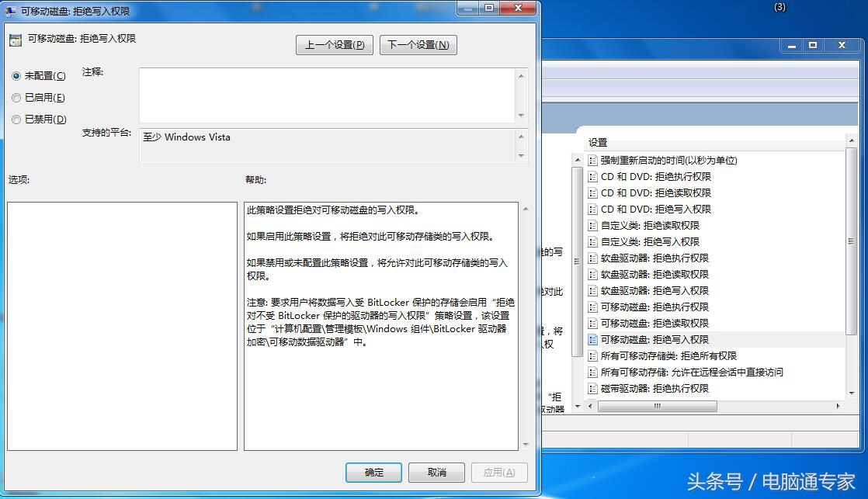Click icon of CD 和 DVD: 拒绝写入权限

[x=593, y=210]
